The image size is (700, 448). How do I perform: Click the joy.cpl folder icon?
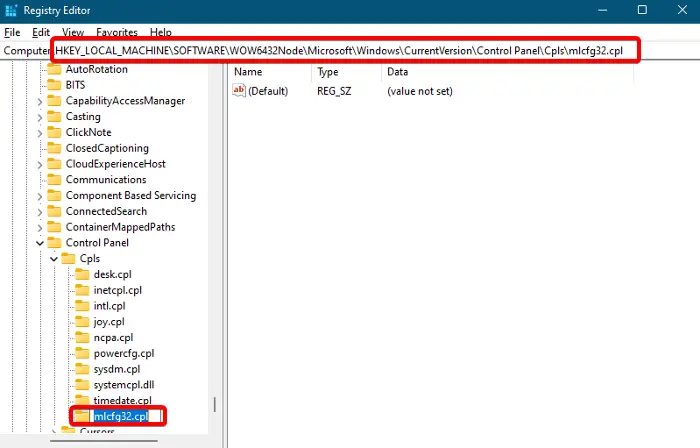(82, 322)
